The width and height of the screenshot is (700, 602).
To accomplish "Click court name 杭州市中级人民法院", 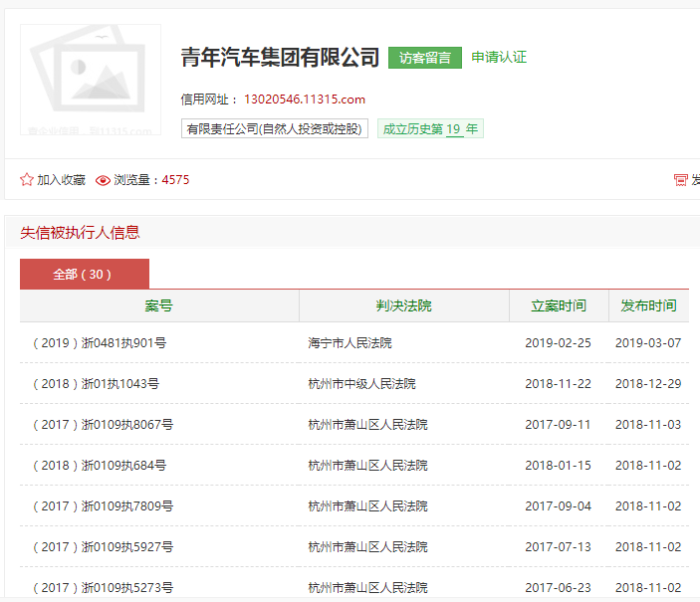I will pos(362,384).
